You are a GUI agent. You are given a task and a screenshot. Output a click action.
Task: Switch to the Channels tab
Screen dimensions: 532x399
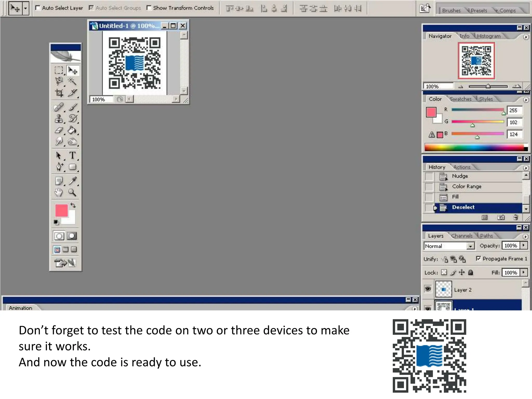point(462,236)
